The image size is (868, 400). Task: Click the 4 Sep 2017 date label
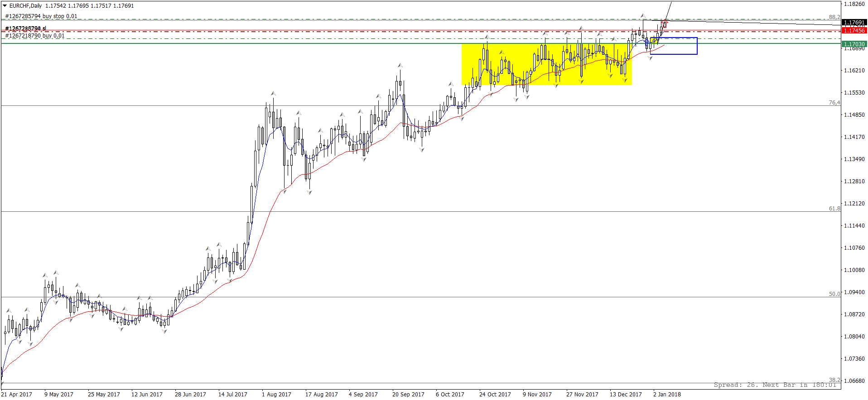coord(363,395)
